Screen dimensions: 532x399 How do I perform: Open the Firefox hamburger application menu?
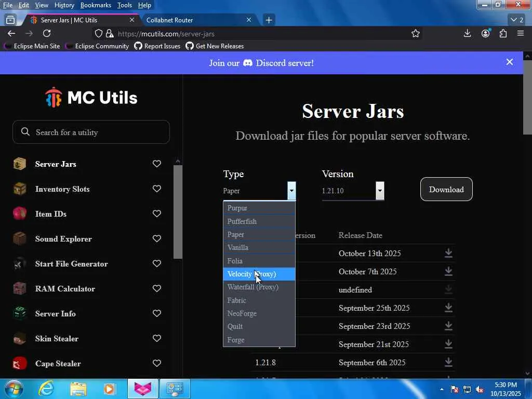tap(521, 33)
